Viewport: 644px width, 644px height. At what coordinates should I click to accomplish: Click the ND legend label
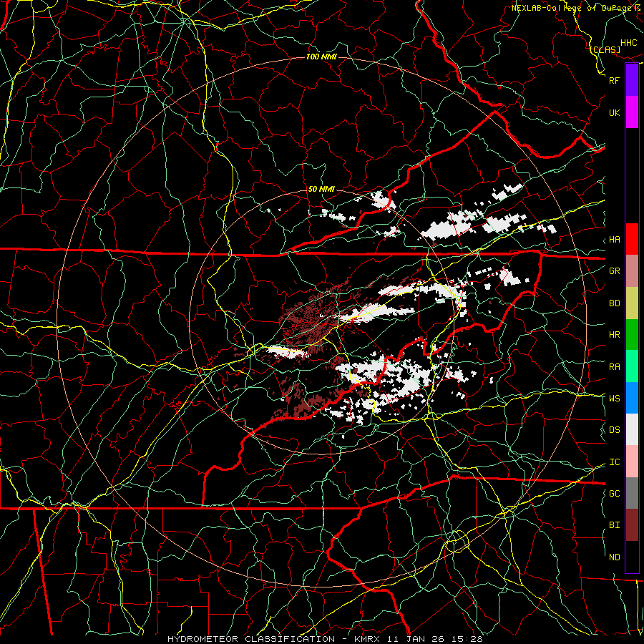[614, 557]
